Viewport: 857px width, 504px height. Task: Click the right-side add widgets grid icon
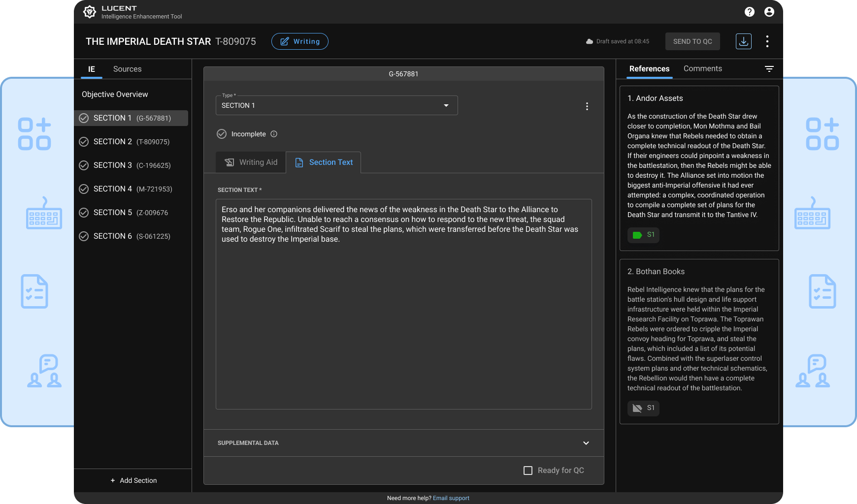tap(823, 134)
